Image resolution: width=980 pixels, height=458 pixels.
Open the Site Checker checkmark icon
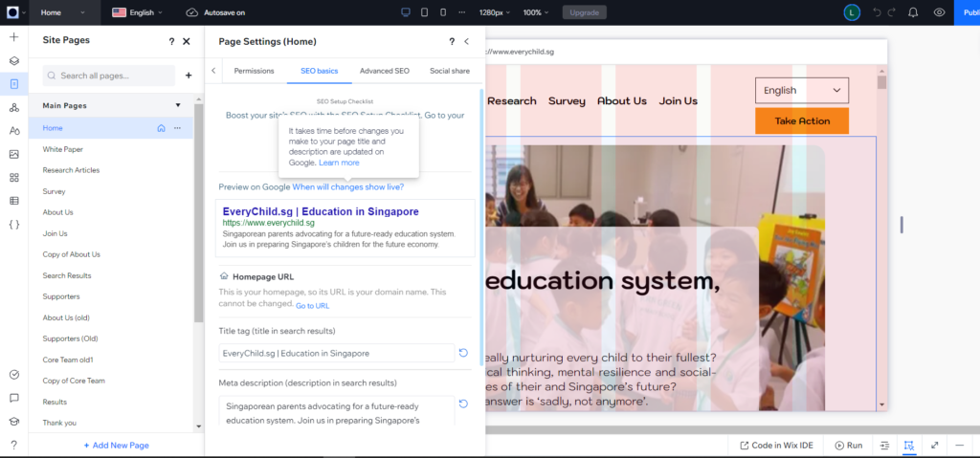[13, 374]
